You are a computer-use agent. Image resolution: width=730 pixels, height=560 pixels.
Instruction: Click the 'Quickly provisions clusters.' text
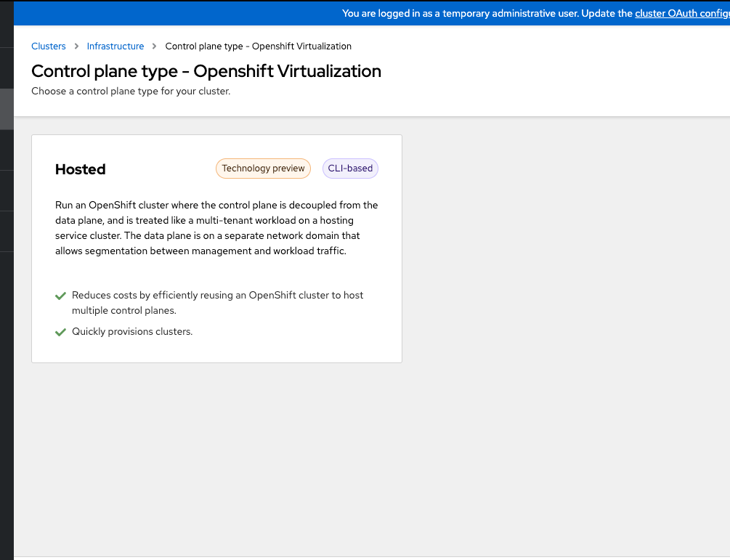[x=132, y=331]
